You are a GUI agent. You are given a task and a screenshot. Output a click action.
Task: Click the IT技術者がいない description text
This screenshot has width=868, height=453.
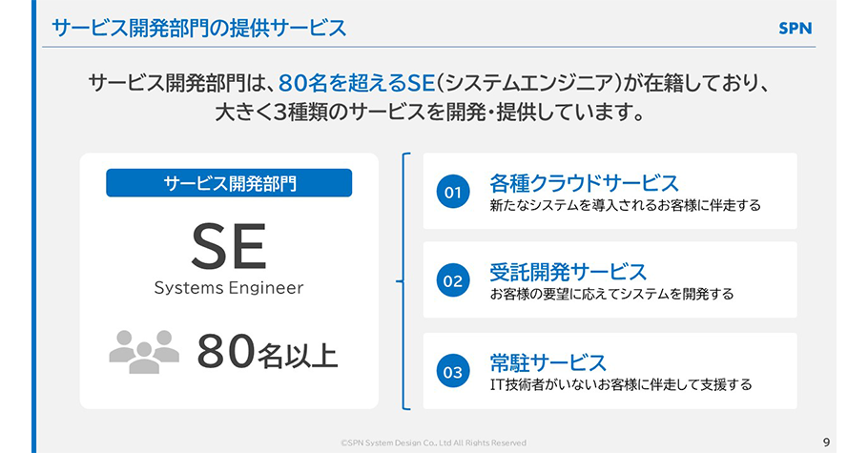coord(621,384)
